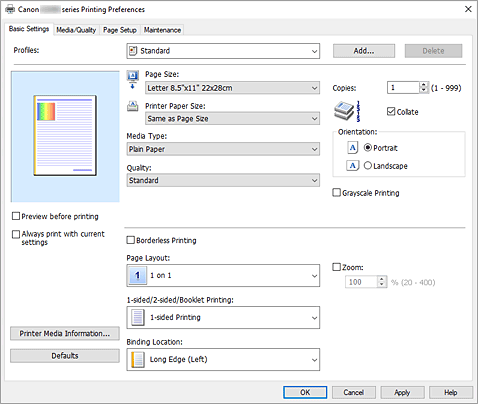The width and height of the screenshot is (478, 404).
Task: Open the Media Type dropdown
Action: [223, 149]
